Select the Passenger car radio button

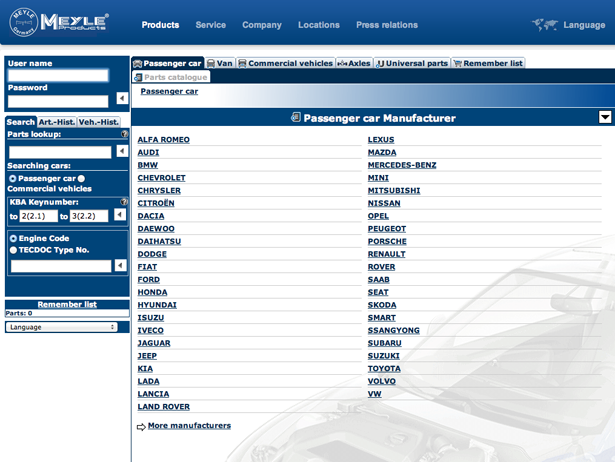pos(12,179)
